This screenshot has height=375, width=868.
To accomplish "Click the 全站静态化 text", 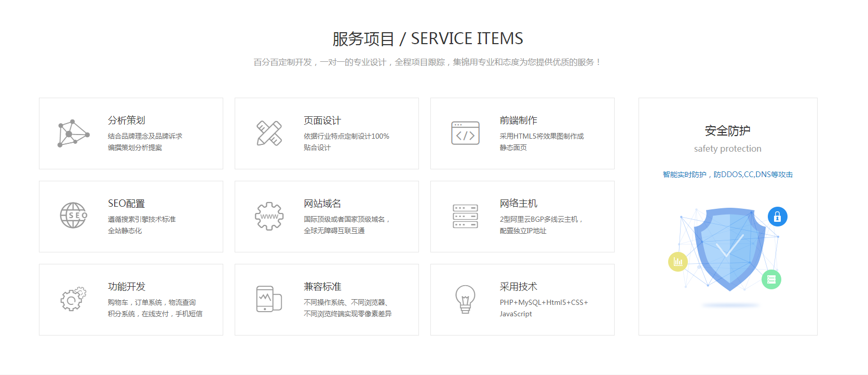I will point(125,231).
